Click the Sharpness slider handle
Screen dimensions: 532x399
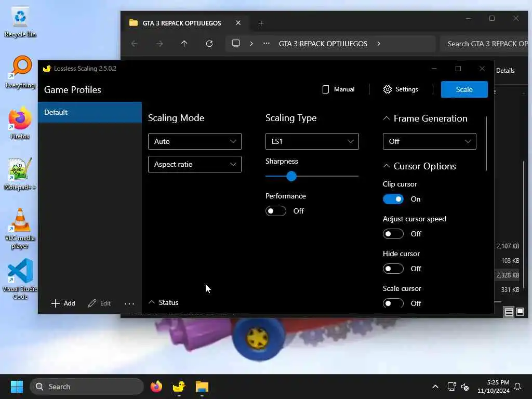[291, 176]
